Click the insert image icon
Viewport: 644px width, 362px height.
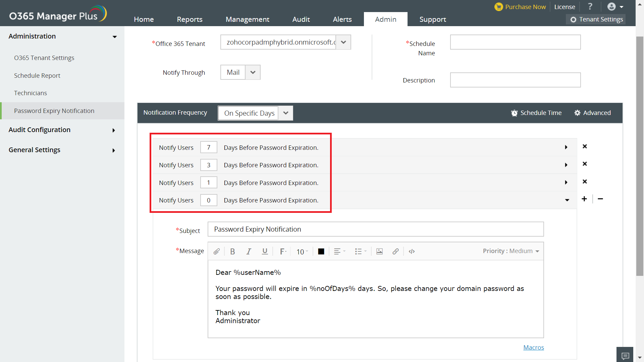[x=379, y=251]
